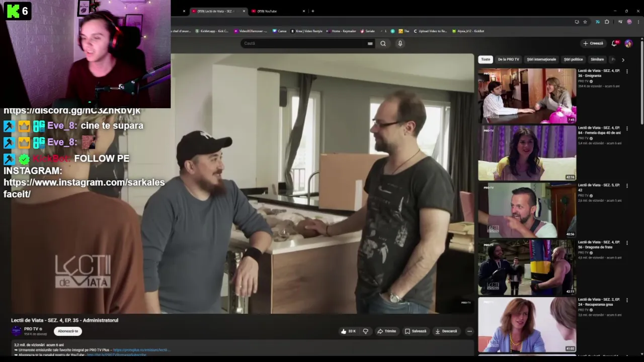Click into the Caută search field
The width and height of the screenshot is (644, 362).
coord(304,43)
